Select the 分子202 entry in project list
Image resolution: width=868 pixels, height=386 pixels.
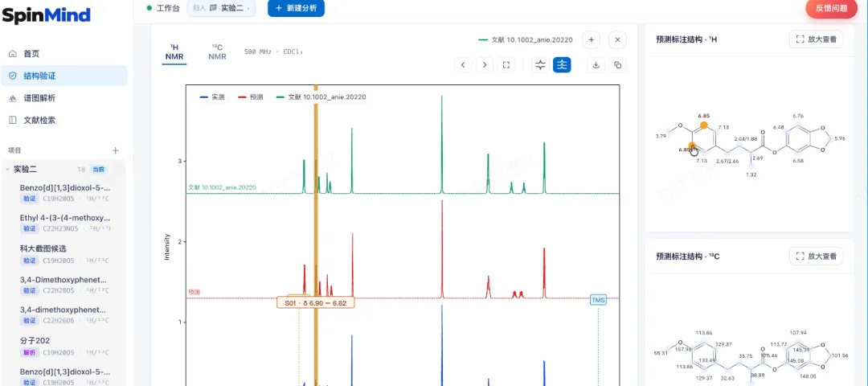(x=63, y=346)
